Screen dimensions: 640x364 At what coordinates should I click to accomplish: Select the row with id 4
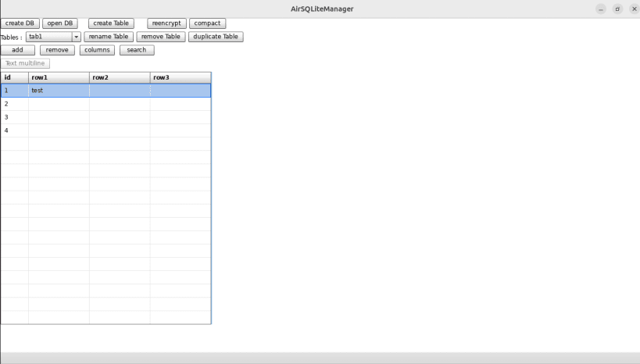coord(105,130)
